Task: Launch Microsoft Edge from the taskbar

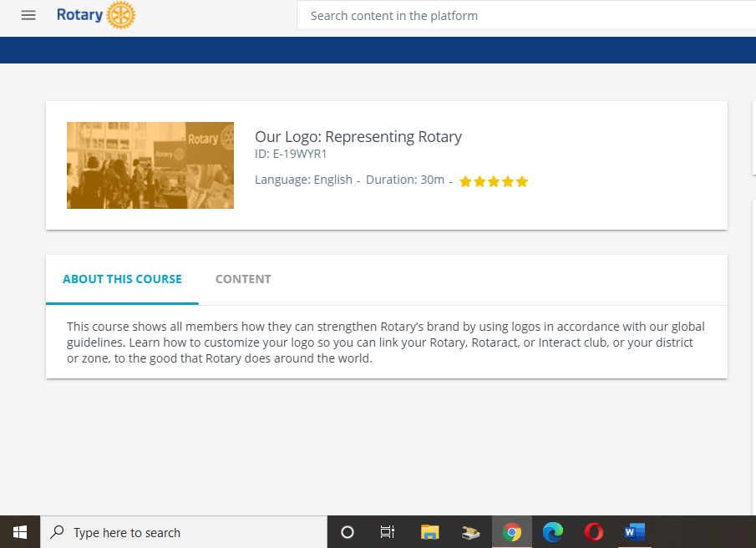Action: tap(553, 532)
